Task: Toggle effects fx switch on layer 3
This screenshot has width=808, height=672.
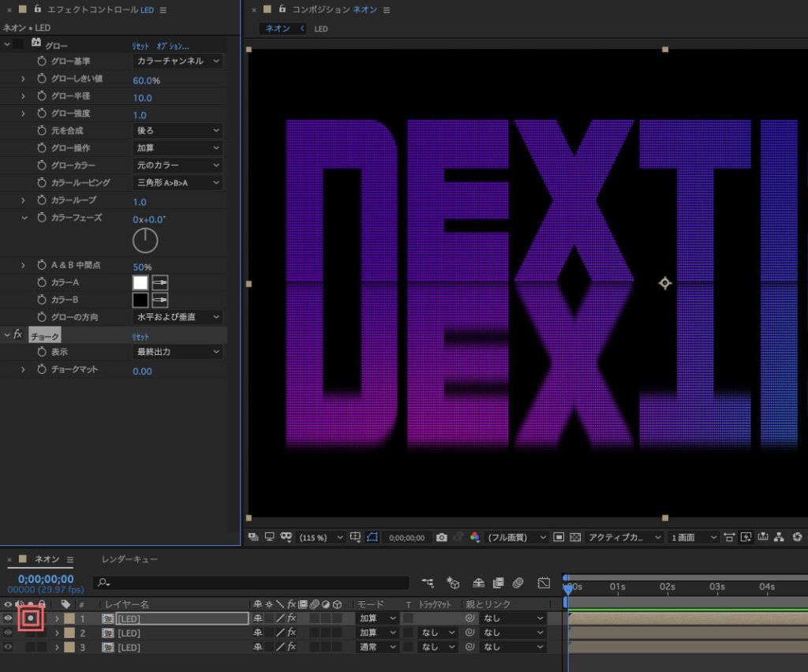Action: [x=292, y=647]
